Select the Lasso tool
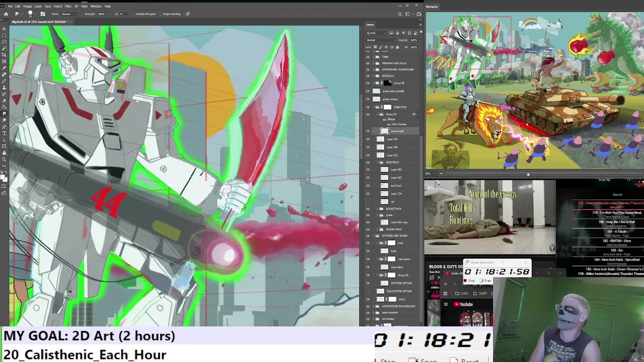The height and width of the screenshot is (362, 644). tap(4, 42)
